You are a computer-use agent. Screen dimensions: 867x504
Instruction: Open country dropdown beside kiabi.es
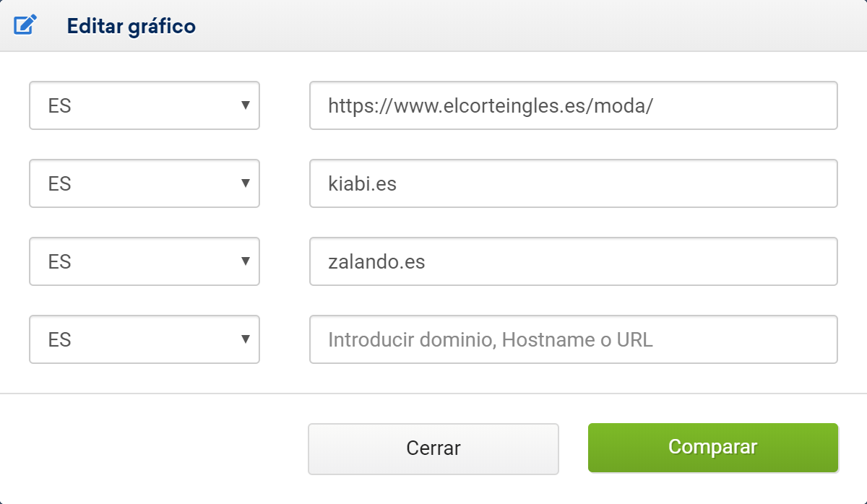[144, 183]
